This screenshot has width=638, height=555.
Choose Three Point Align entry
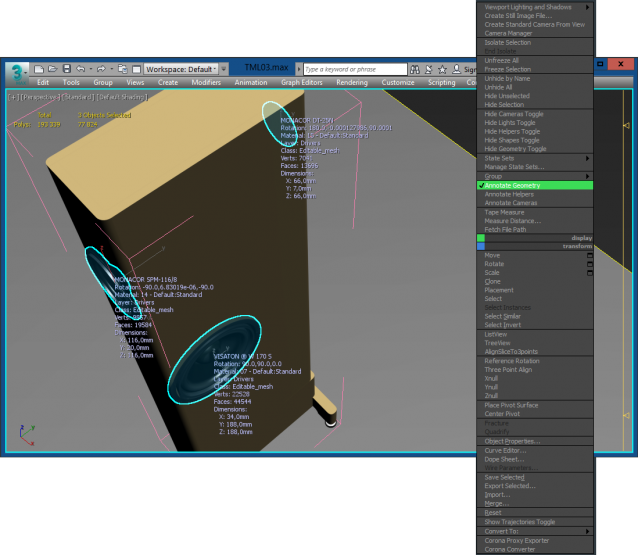(x=535, y=370)
